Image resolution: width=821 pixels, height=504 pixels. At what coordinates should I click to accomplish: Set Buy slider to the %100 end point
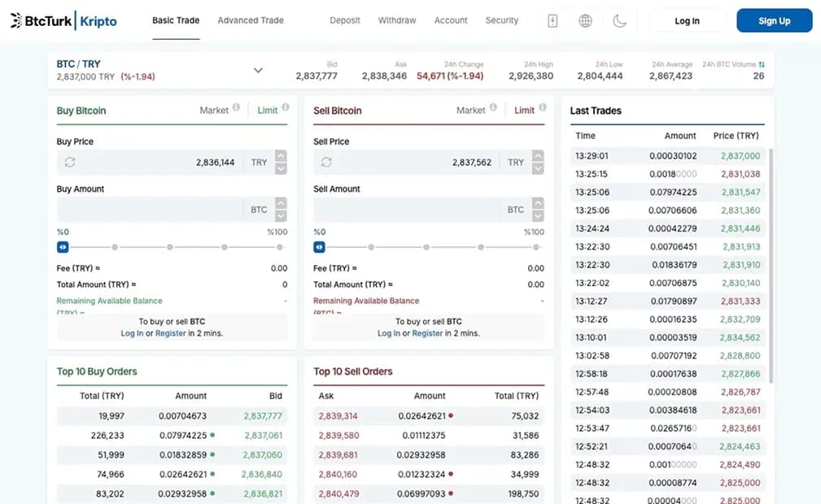280,247
